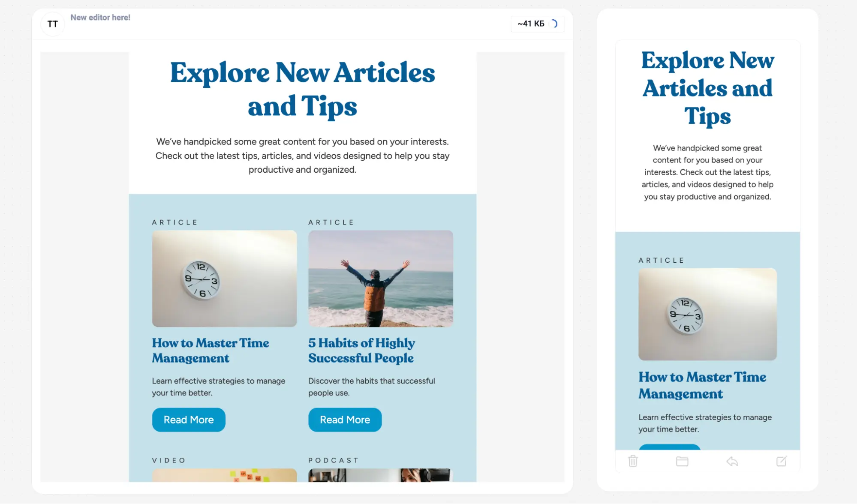The width and height of the screenshot is (857, 504).
Task: Click Read More under 5 Habits article
Action: (345, 420)
